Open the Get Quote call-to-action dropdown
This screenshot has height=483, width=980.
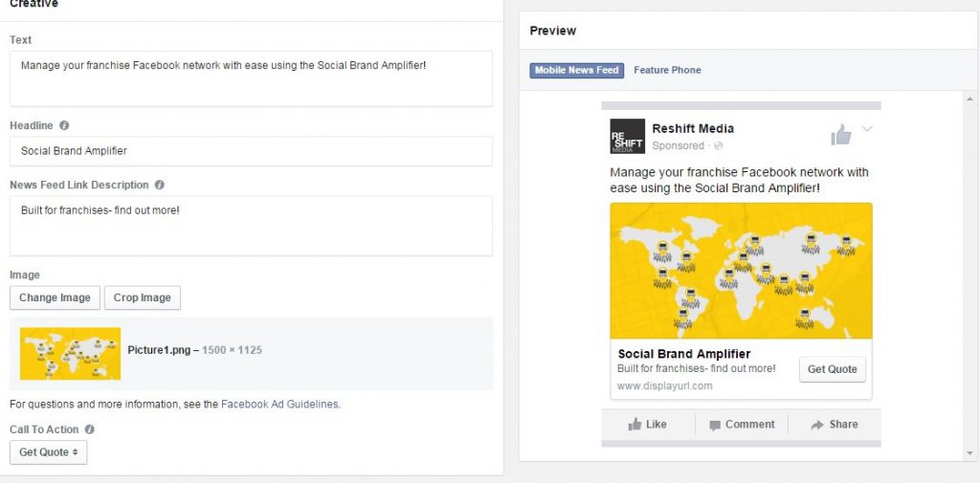click(48, 452)
